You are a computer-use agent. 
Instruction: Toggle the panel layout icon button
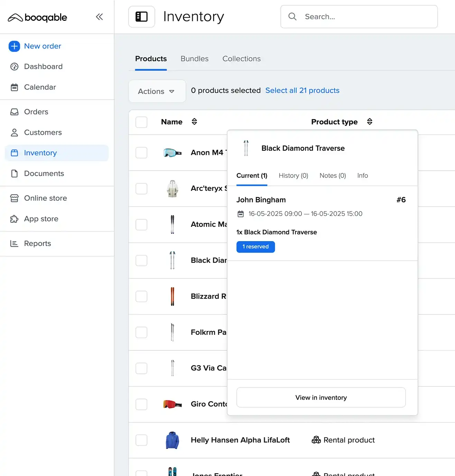click(141, 17)
